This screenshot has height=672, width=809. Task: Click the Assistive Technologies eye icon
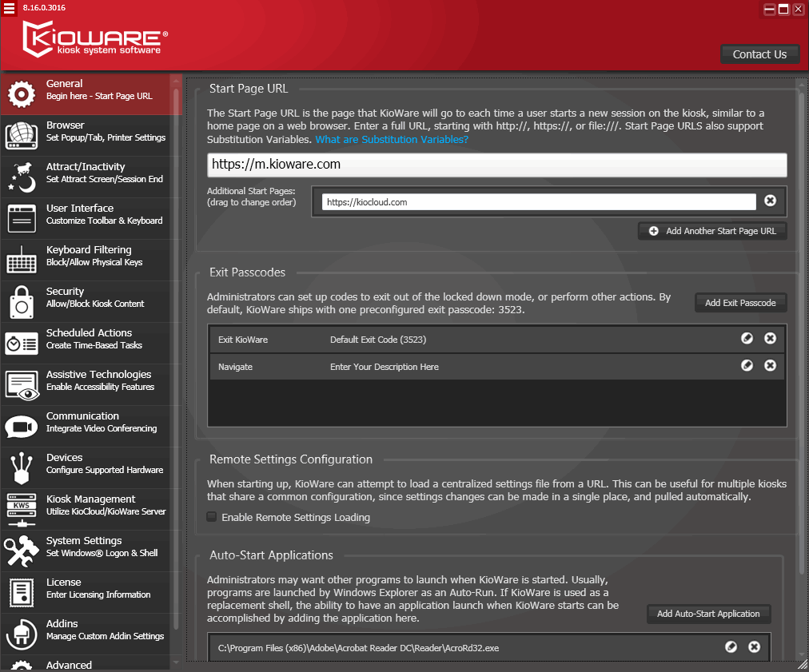pos(21,385)
